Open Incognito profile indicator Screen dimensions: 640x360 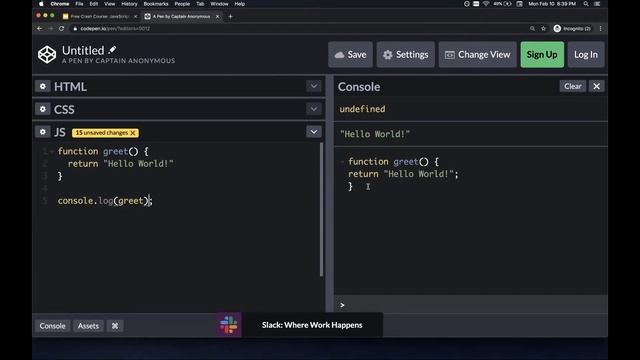572,29
